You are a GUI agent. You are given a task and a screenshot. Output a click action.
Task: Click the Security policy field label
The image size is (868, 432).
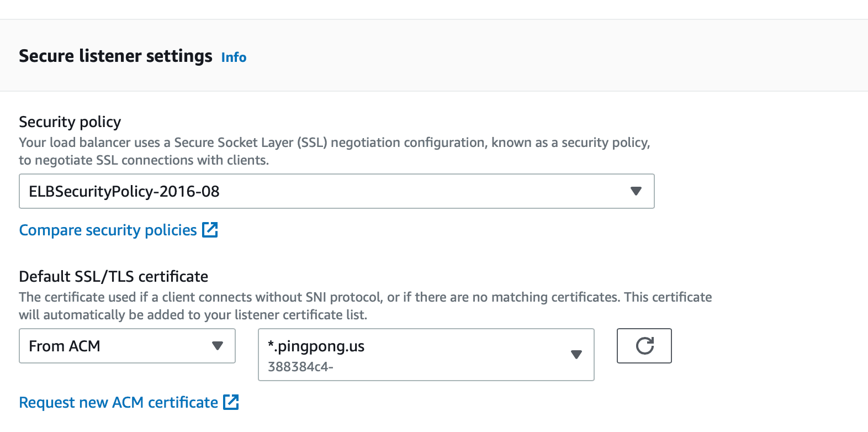(70, 122)
